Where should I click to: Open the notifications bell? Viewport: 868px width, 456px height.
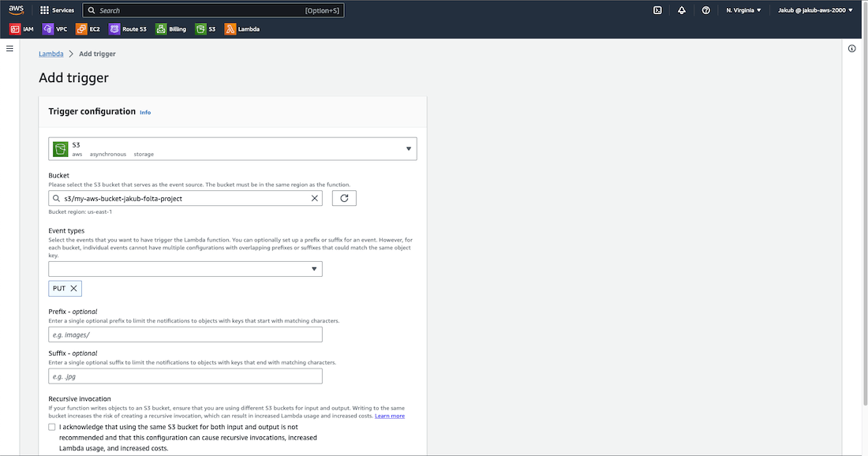(682, 10)
